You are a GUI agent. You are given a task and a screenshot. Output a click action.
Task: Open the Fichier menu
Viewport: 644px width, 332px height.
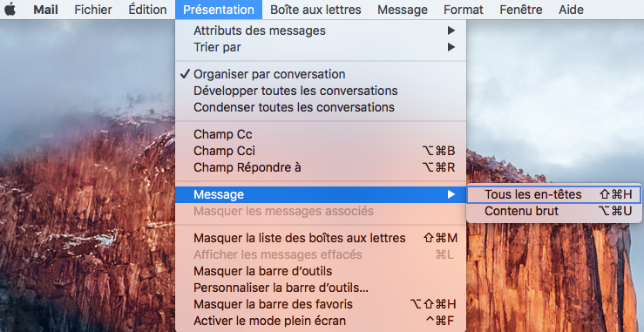[93, 10]
